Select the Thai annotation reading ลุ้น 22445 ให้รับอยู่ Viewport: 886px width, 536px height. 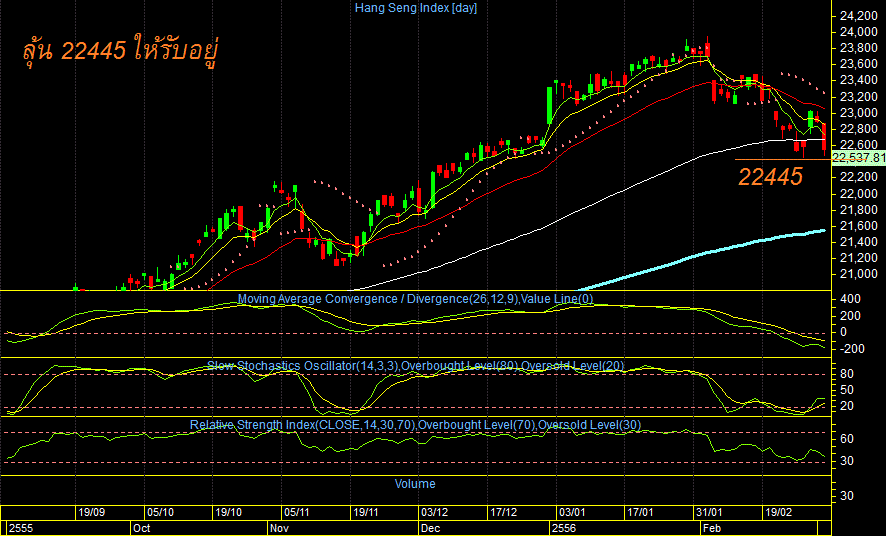(x=120, y=51)
